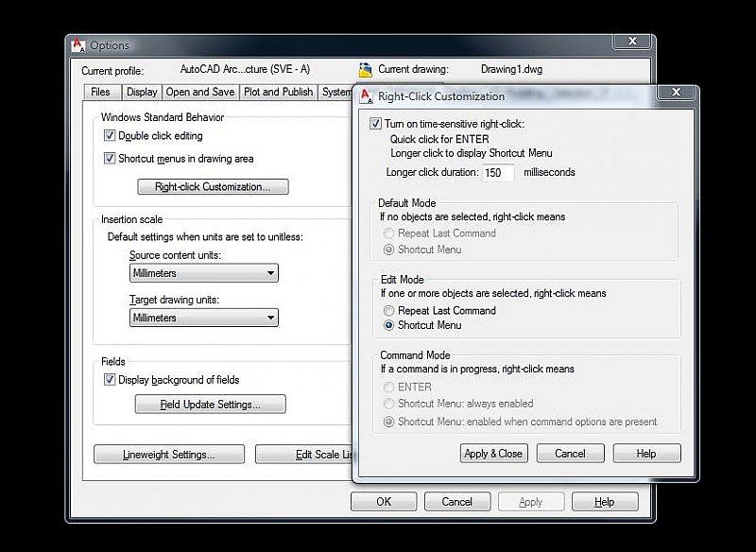Toggle Display background of fields checkbox
The height and width of the screenshot is (552, 756).
click(x=110, y=379)
